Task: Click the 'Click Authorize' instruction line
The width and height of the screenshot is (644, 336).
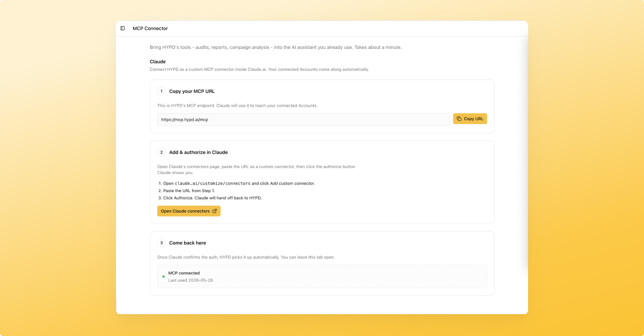Action: pos(213,198)
